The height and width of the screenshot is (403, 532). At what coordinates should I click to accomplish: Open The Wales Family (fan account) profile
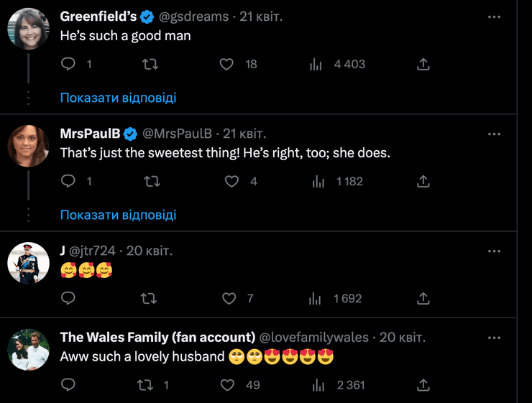[x=157, y=337]
